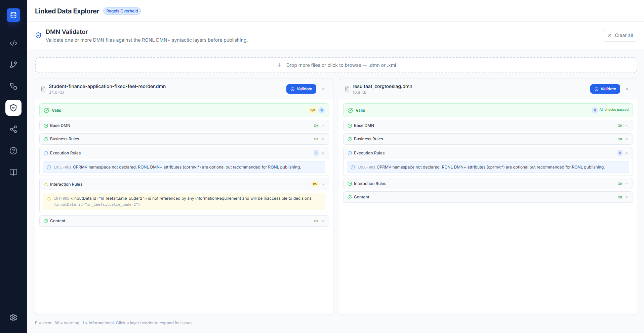This screenshot has width=644, height=333.
Task: Click the active DMN Validator shield icon
Action: pyautogui.click(x=13, y=108)
